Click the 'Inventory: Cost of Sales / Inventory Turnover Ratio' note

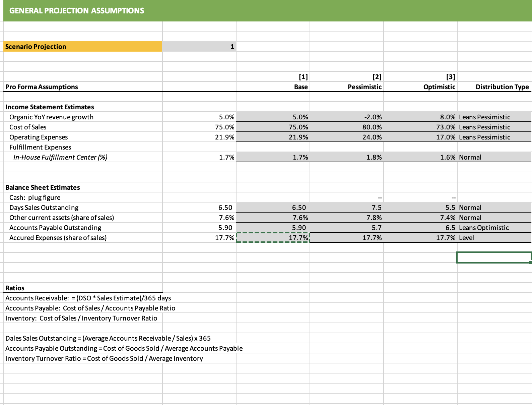(x=81, y=318)
